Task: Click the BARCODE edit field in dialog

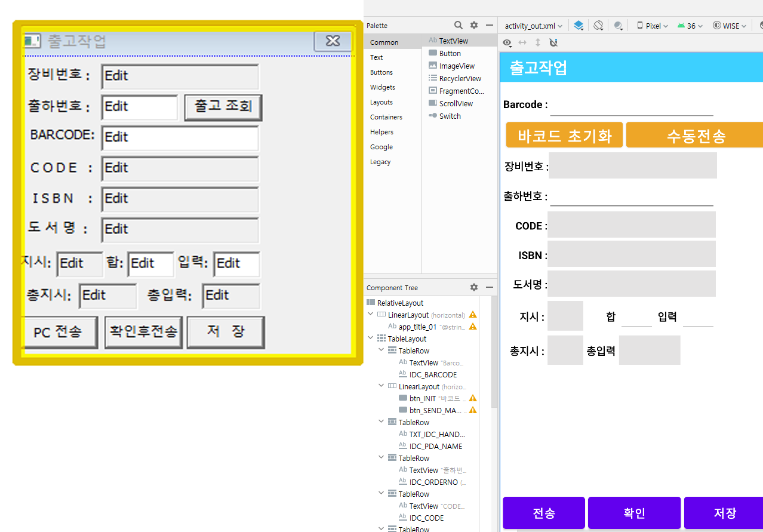Action: click(x=180, y=137)
